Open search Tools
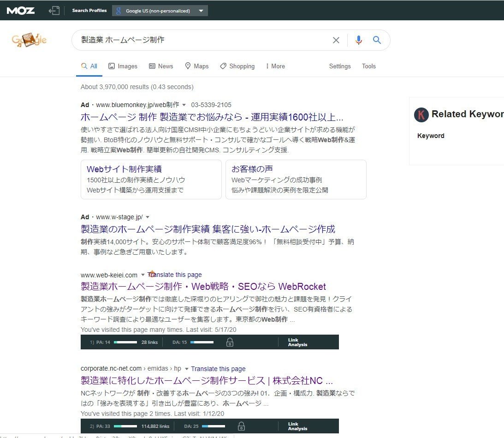 click(x=369, y=66)
